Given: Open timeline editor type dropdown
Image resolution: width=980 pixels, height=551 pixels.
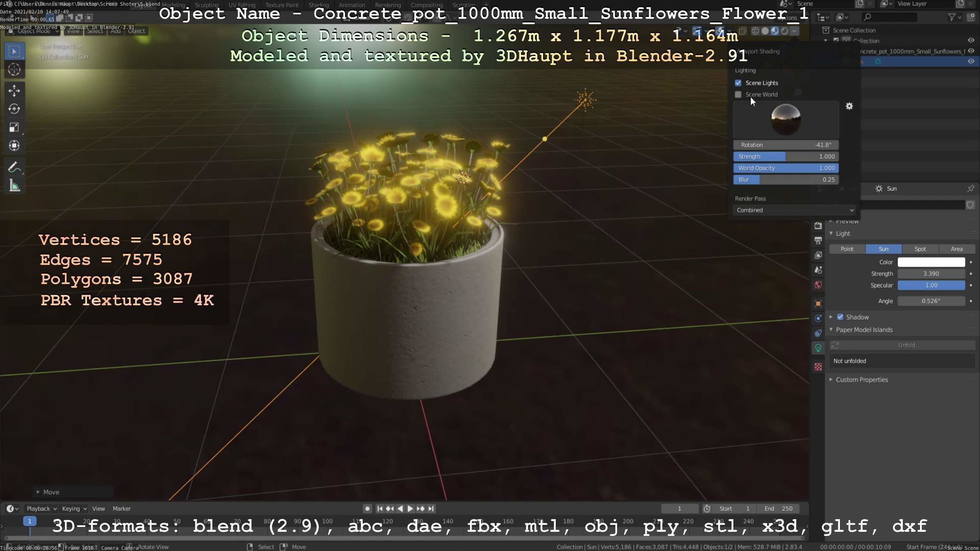Looking at the screenshot, I should (12, 509).
